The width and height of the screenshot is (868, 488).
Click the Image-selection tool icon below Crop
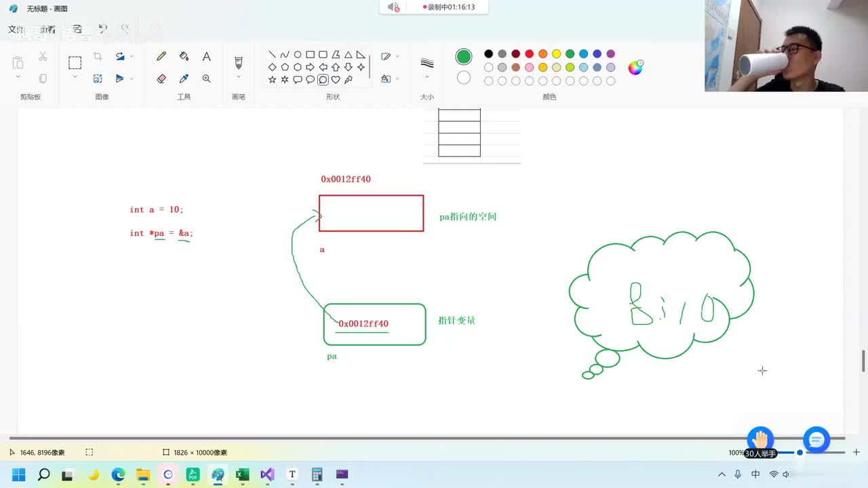coord(98,79)
